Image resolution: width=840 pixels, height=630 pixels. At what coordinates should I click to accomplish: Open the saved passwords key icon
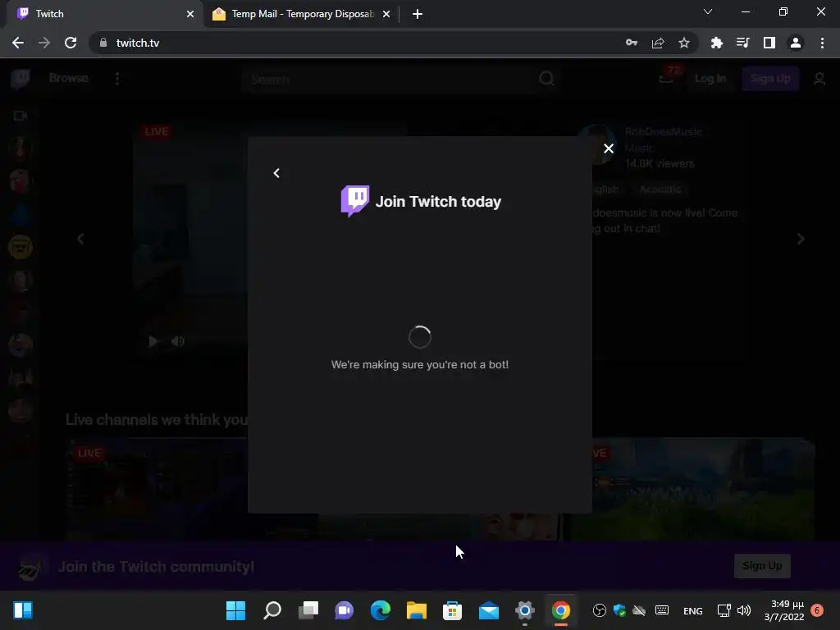click(632, 43)
